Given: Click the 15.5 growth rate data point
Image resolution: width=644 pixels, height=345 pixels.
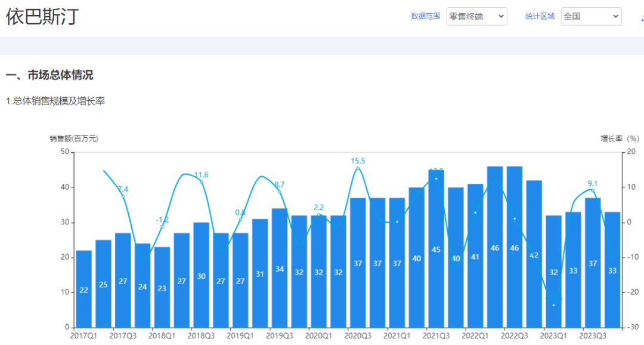Looking at the screenshot, I should (x=358, y=169).
